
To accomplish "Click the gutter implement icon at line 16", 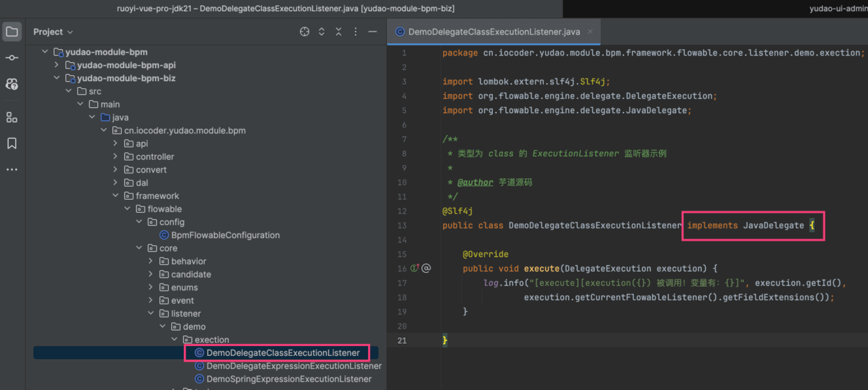I will (x=414, y=268).
